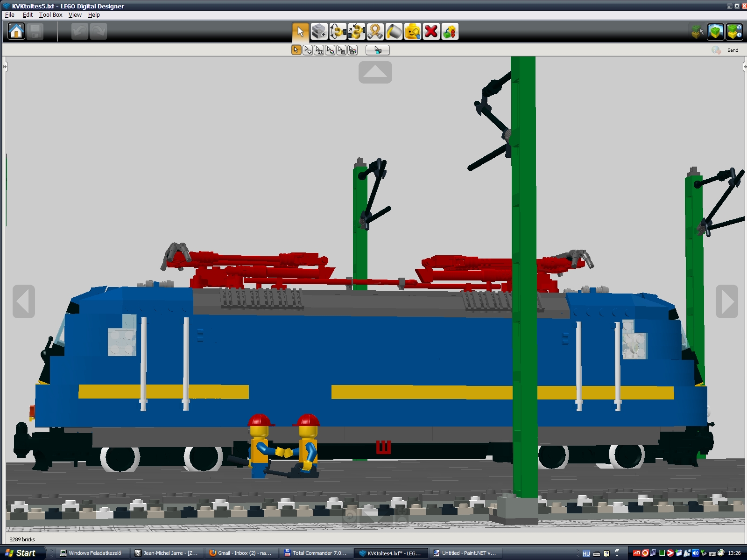Click the left minifigure's red helmet

260,420
